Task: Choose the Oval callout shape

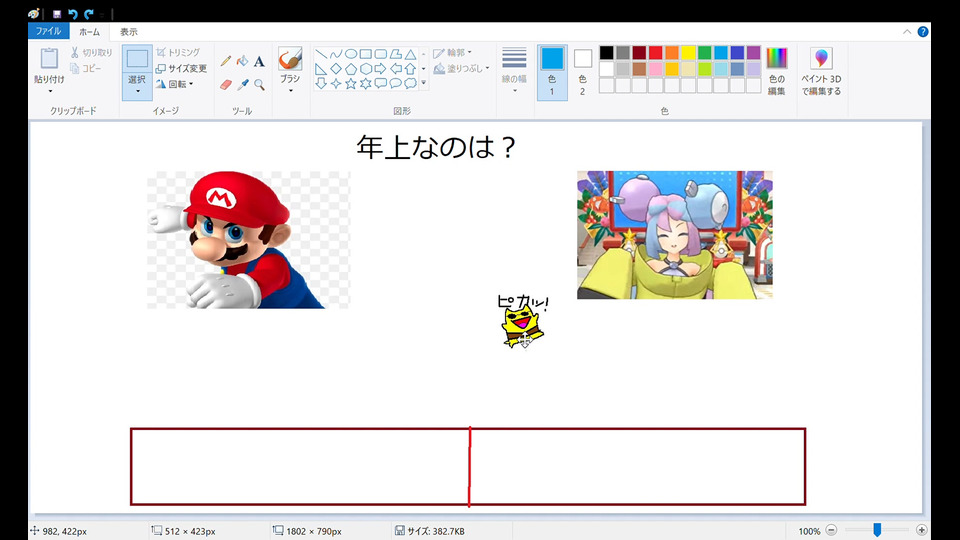Action: (396, 83)
